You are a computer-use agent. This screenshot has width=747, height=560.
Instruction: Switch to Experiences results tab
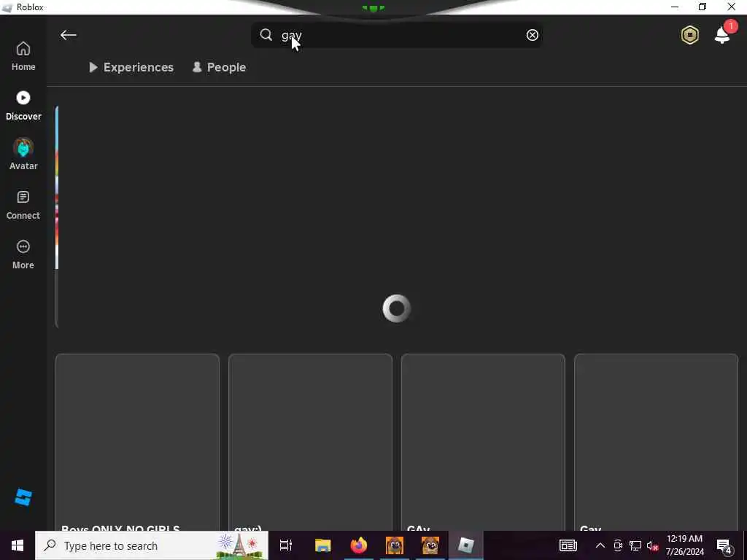[131, 67]
